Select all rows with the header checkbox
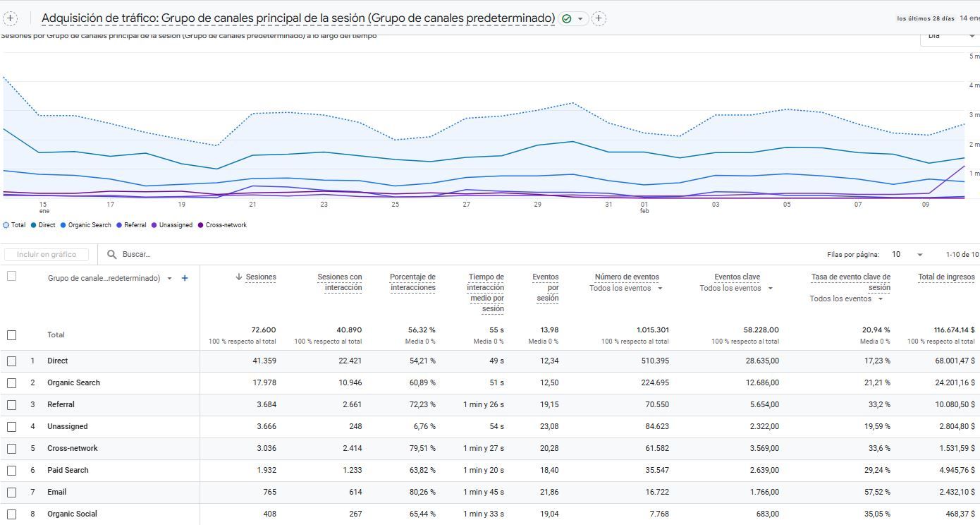Screen dimensions: 980x525 click(11, 276)
